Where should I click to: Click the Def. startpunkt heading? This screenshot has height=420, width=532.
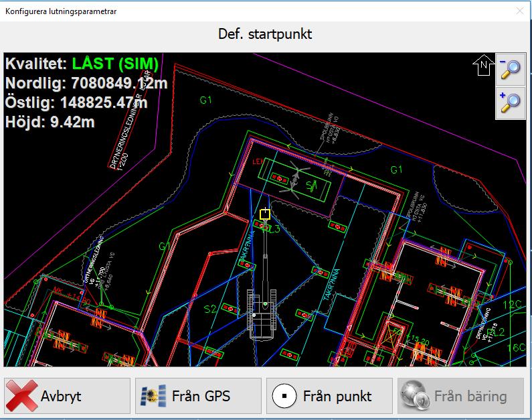click(x=265, y=34)
